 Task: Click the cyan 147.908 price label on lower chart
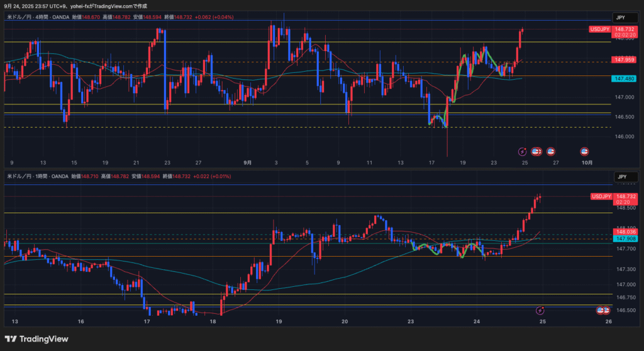click(625, 238)
